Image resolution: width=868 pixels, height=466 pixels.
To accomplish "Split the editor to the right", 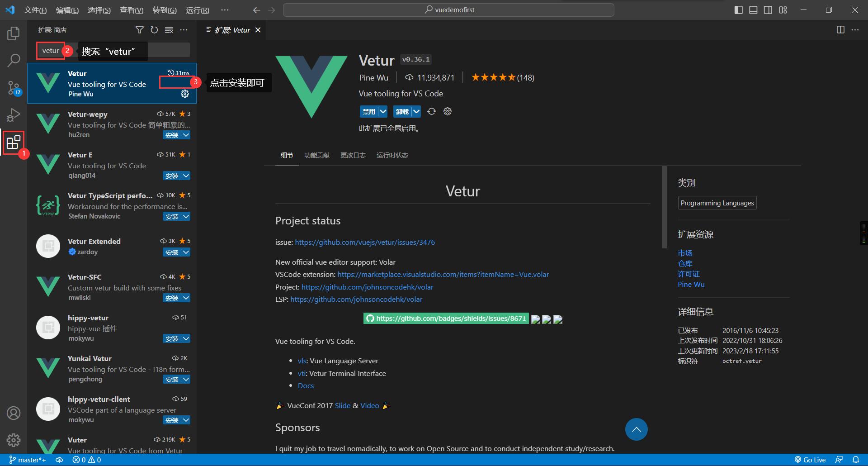I will (x=840, y=30).
